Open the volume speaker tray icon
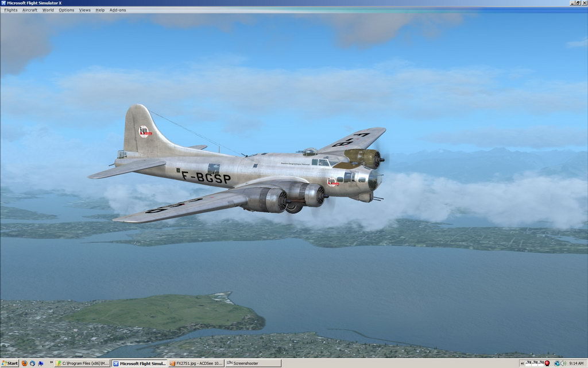This screenshot has width=588, height=368. 563,363
